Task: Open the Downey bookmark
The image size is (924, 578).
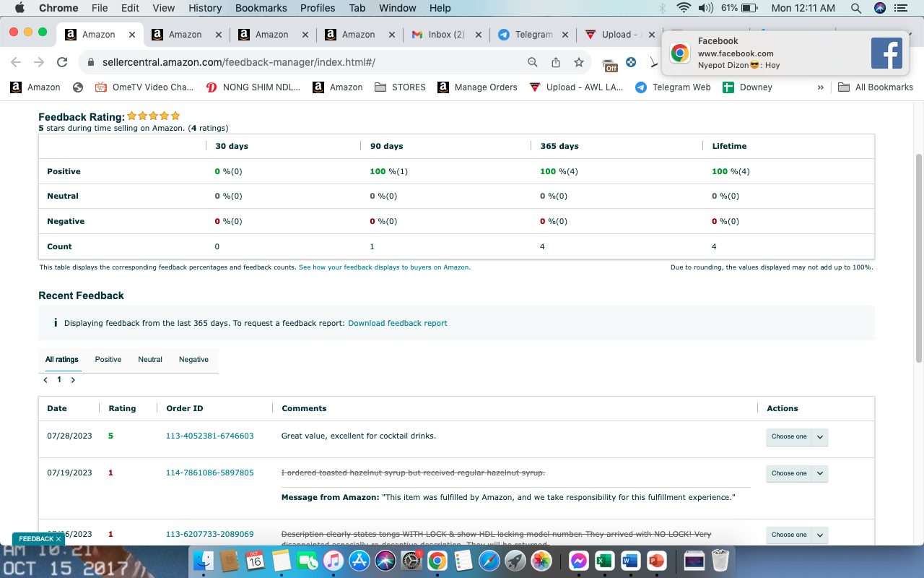Action: click(x=748, y=87)
